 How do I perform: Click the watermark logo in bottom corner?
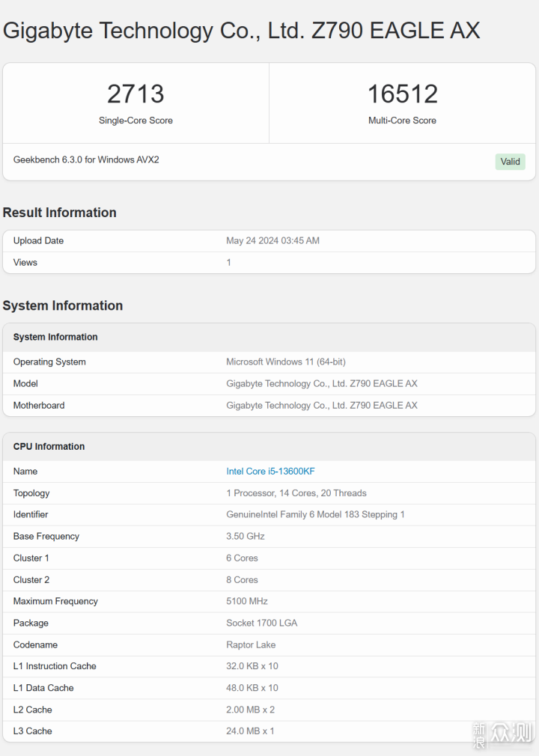click(x=502, y=735)
